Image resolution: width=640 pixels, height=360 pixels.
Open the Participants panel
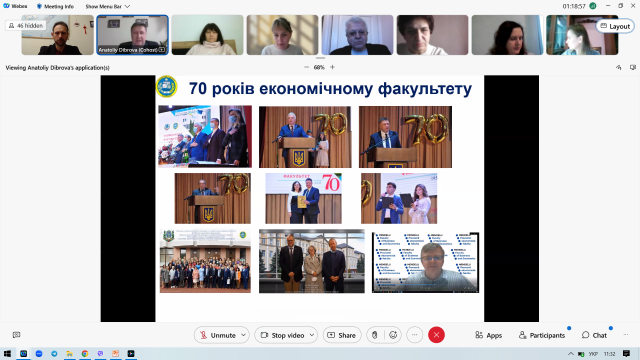pyautogui.click(x=542, y=335)
